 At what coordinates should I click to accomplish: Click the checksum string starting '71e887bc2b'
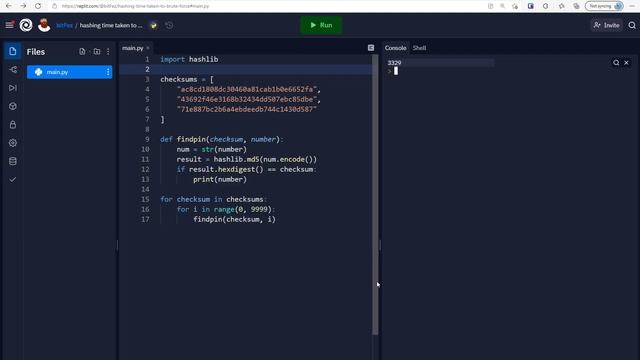247,109
